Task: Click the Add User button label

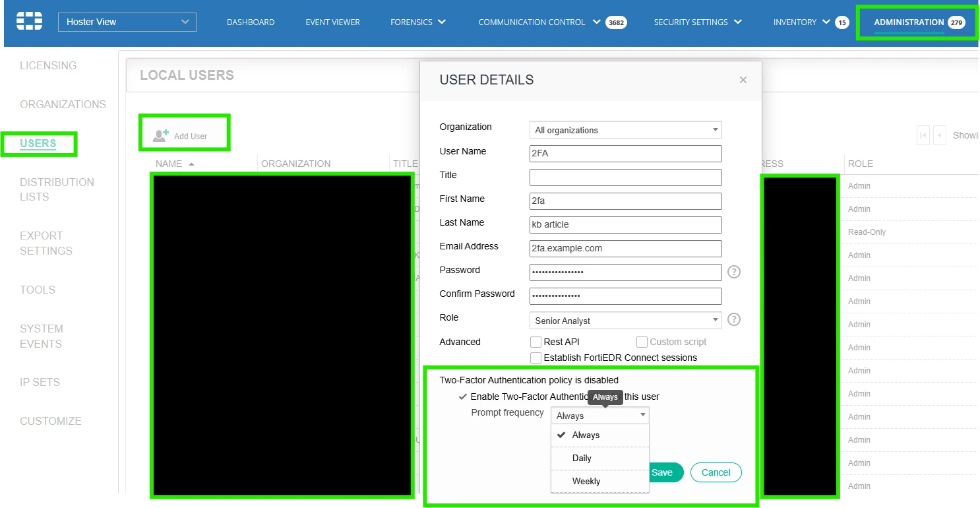Action: coord(191,136)
